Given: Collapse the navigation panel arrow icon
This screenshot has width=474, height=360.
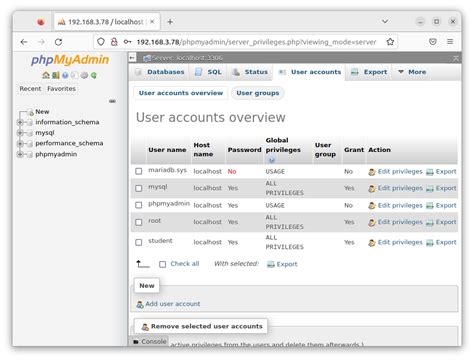Looking at the screenshot, I should [x=132, y=58].
